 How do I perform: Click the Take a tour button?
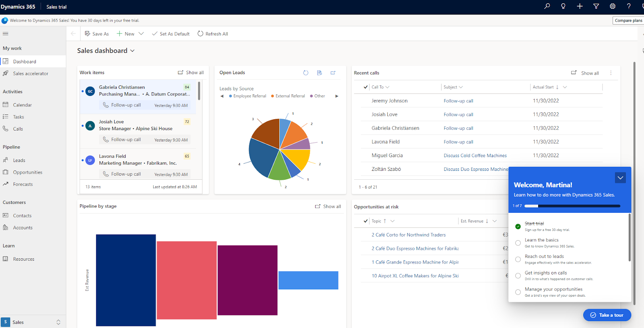point(607,315)
